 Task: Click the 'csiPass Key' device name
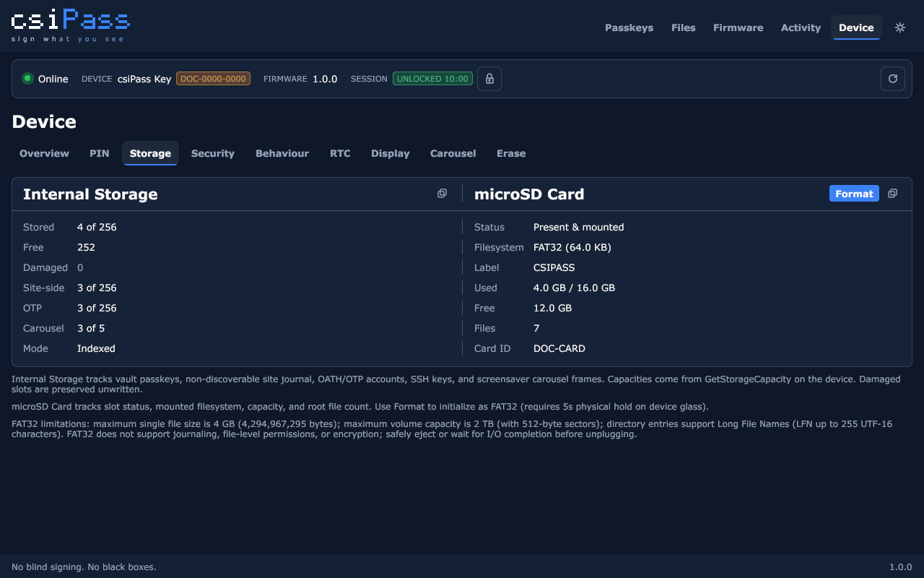pyautogui.click(x=144, y=79)
